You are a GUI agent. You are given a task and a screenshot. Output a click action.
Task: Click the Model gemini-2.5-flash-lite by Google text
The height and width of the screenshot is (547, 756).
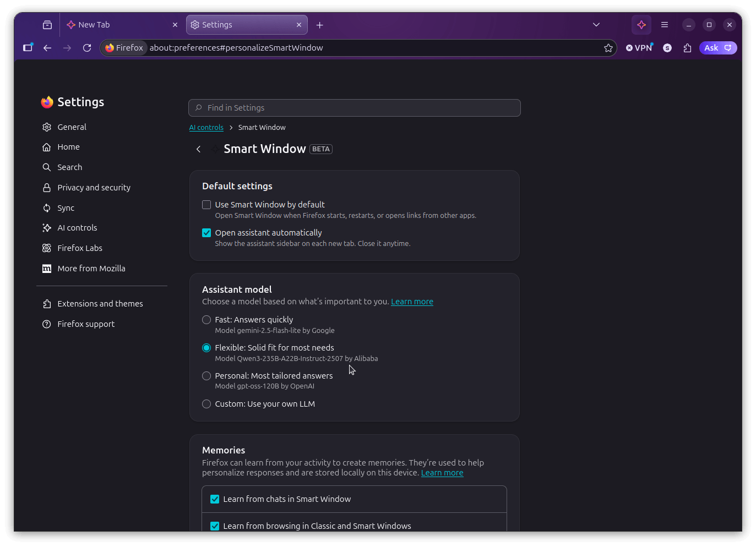275,331
